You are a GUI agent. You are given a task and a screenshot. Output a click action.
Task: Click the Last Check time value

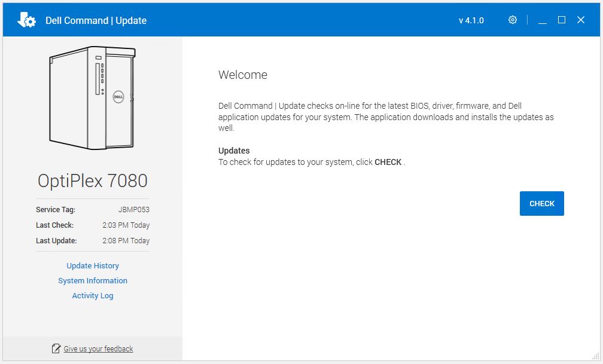click(x=126, y=225)
